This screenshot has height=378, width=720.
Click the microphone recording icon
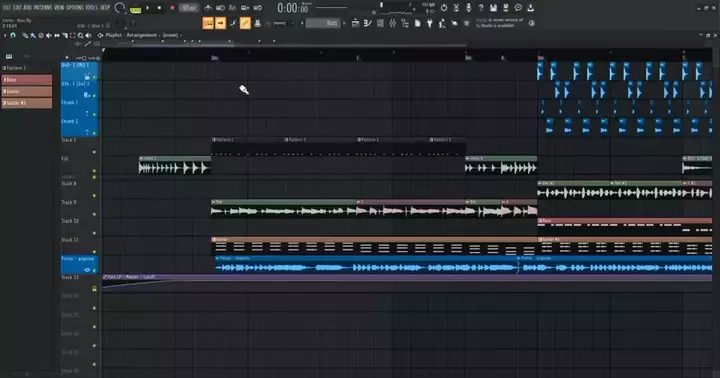point(468,8)
